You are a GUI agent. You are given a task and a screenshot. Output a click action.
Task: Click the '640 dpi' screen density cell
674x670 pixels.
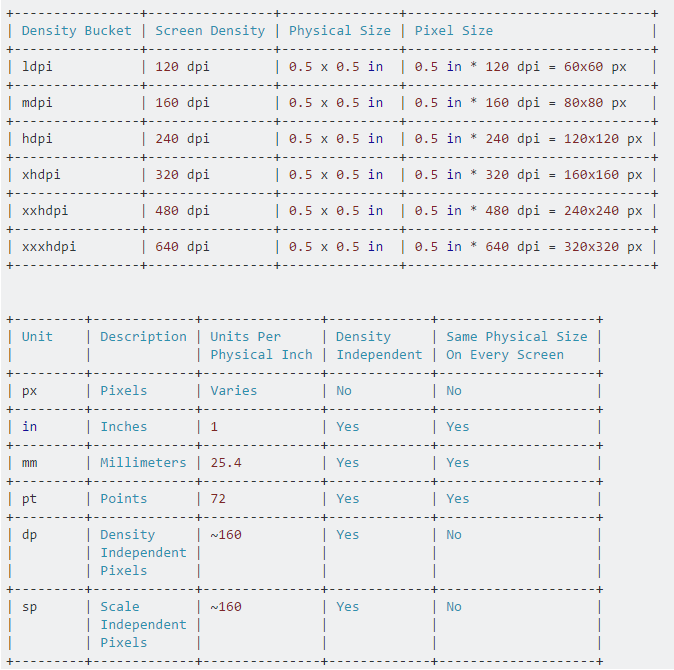[182, 247]
